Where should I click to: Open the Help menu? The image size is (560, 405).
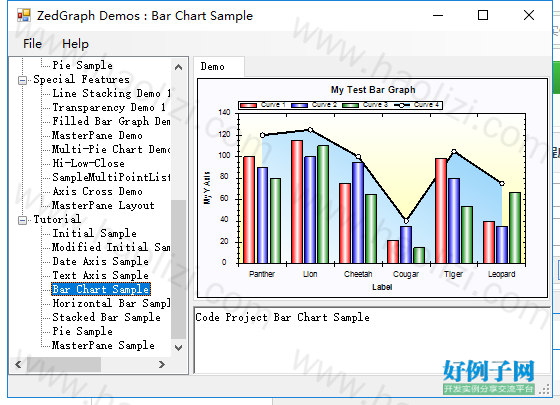point(75,44)
